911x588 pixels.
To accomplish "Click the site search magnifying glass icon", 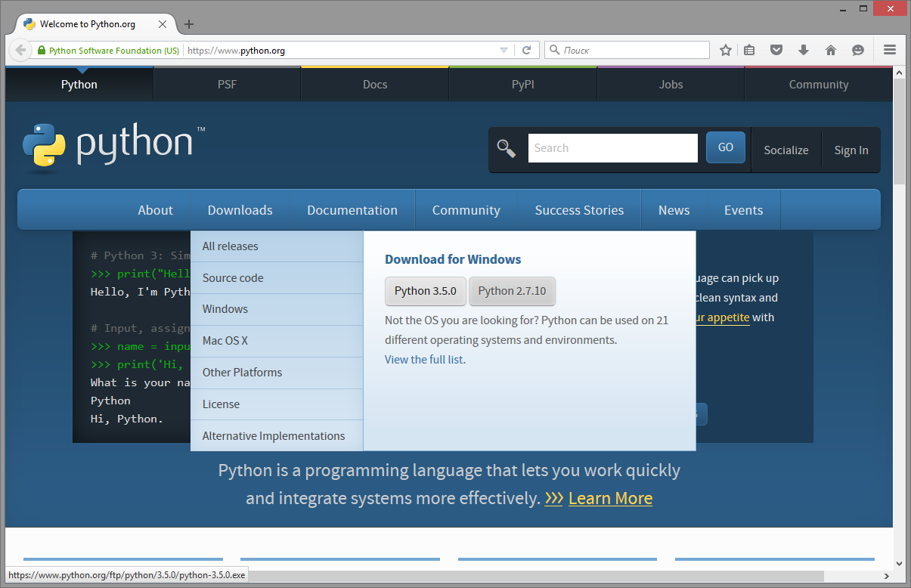I will pos(507,148).
